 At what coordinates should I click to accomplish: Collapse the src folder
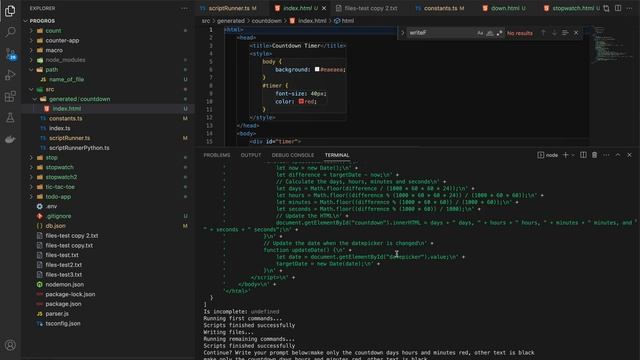pos(31,89)
